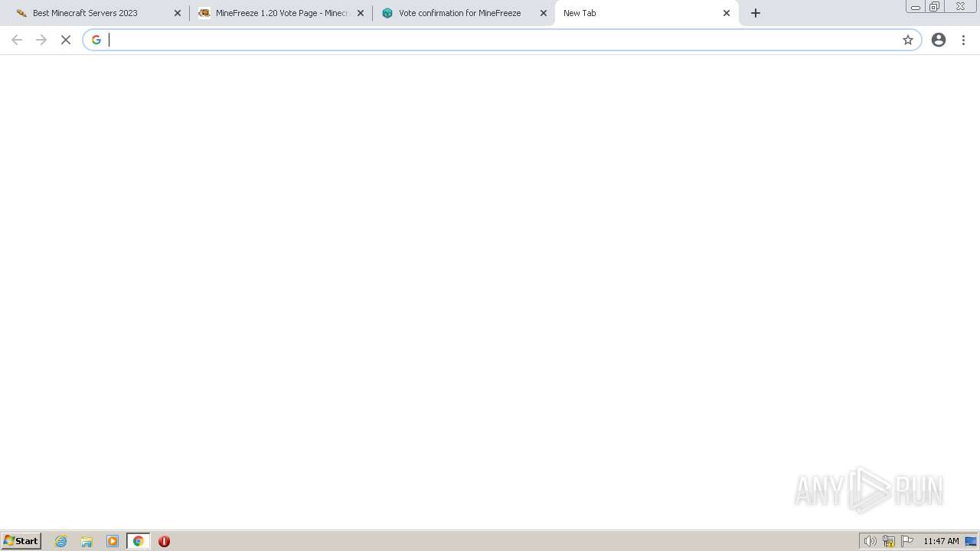Open the Chrome profile account menu
Image resolution: width=980 pixels, height=551 pixels.
click(x=939, y=40)
